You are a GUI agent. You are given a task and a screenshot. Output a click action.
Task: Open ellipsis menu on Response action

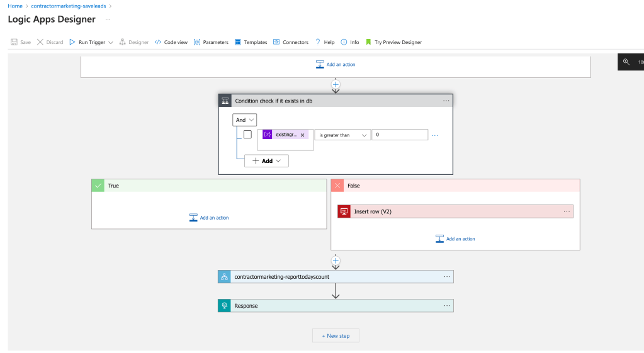pos(447,305)
